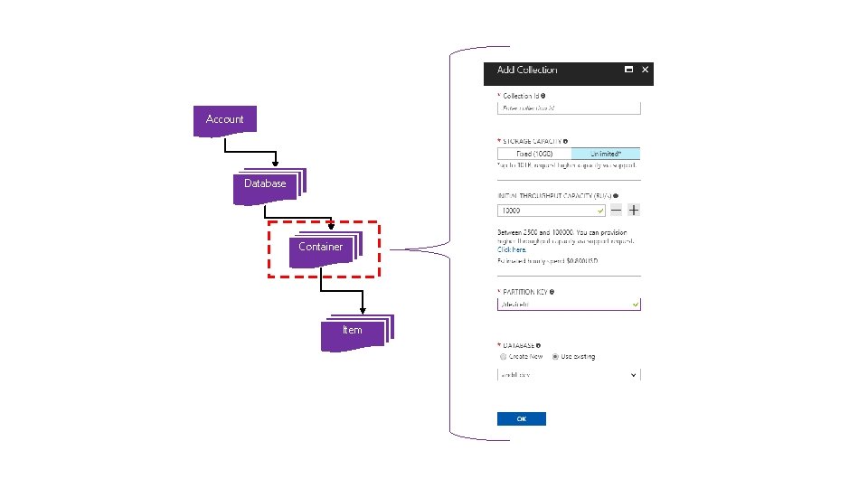The width and height of the screenshot is (868, 488).
Task: Select Unlimited storage capacity
Action: pyautogui.click(x=606, y=154)
